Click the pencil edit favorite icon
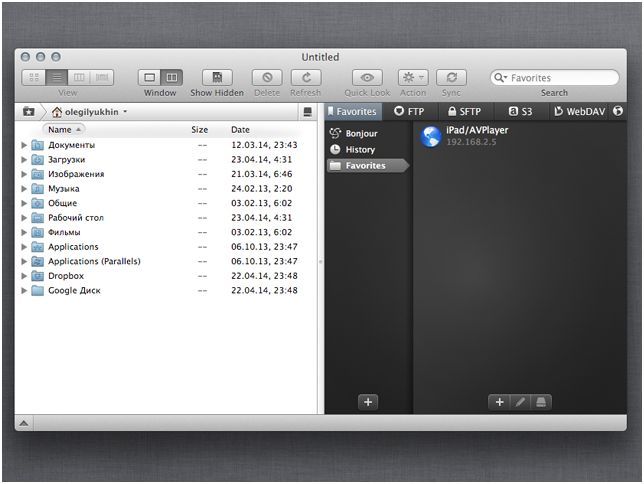This screenshot has width=644, height=484. point(519,401)
